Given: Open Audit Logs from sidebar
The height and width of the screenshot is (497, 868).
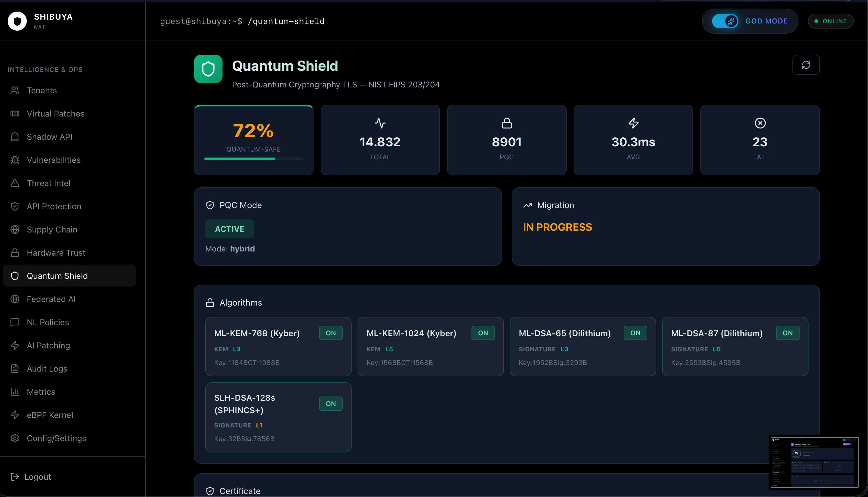Looking at the screenshot, I should [47, 369].
